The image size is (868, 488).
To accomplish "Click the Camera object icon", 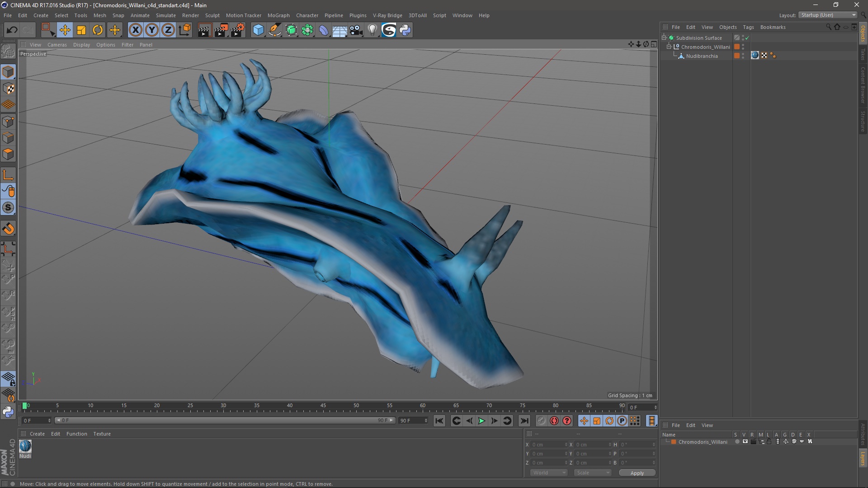I will [x=356, y=30].
